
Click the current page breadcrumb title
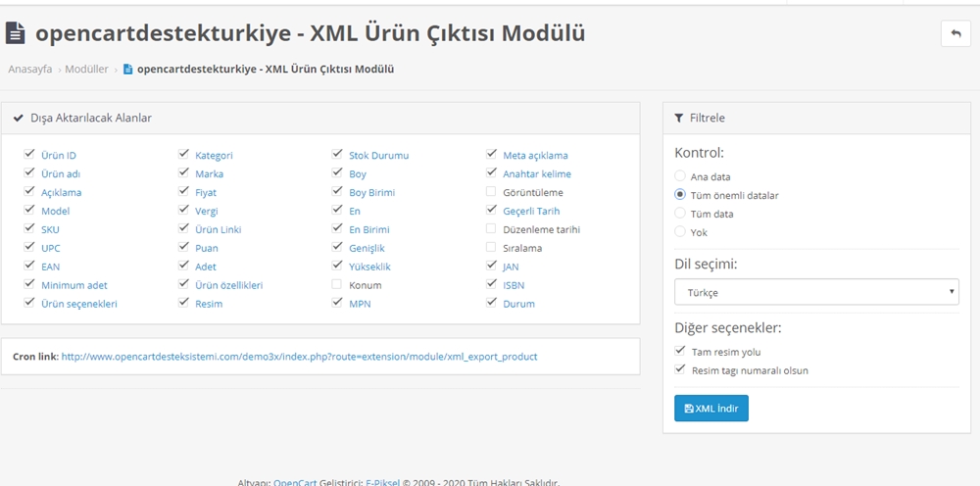(266, 69)
